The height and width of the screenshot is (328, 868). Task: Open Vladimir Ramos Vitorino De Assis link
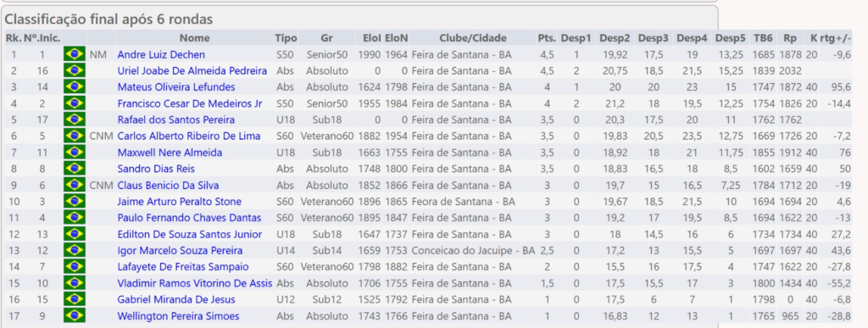click(x=195, y=283)
